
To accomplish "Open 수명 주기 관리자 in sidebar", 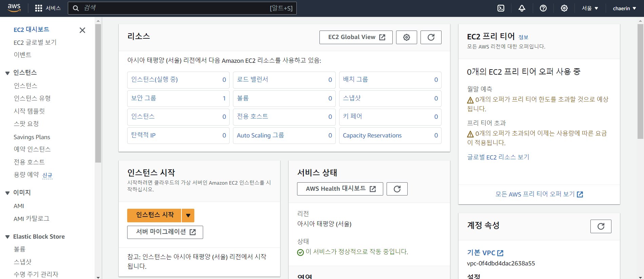I will [36, 274].
